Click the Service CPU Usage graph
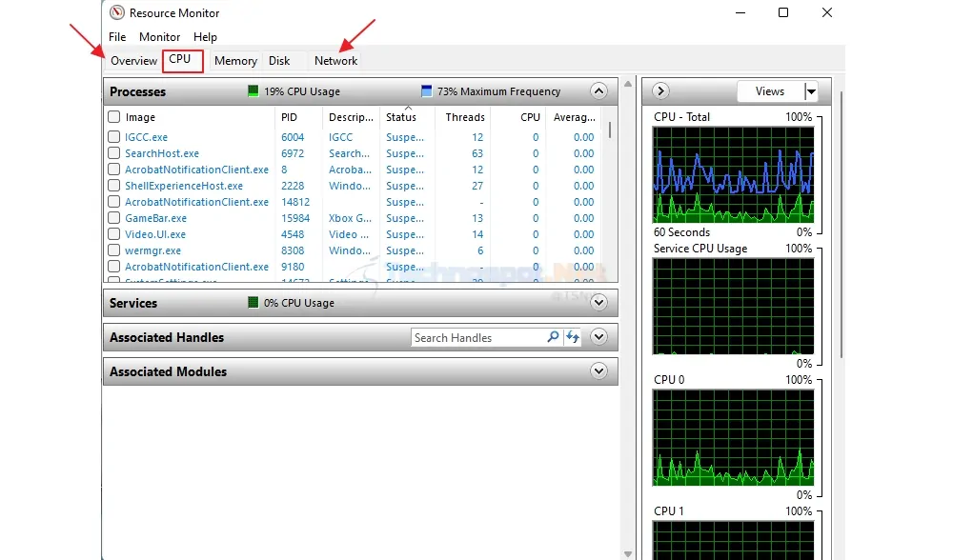The image size is (953, 560). click(x=733, y=306)
